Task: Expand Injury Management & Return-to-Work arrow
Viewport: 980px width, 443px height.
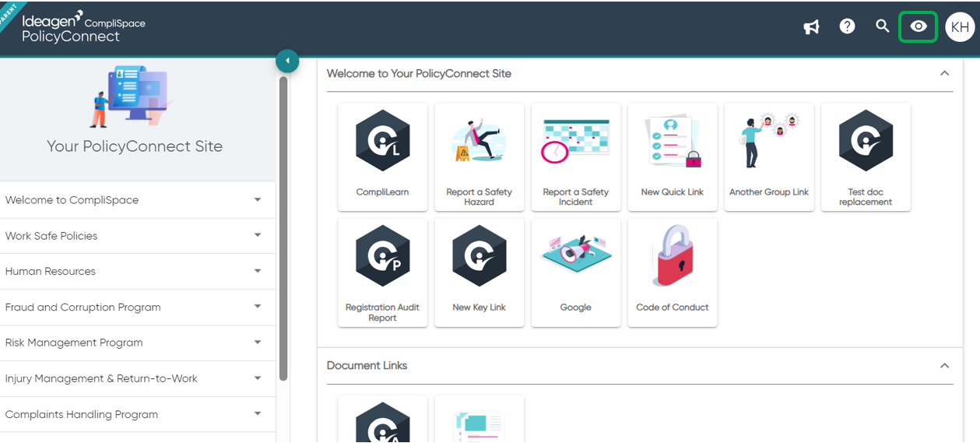Action: click(x=258, y=378)
